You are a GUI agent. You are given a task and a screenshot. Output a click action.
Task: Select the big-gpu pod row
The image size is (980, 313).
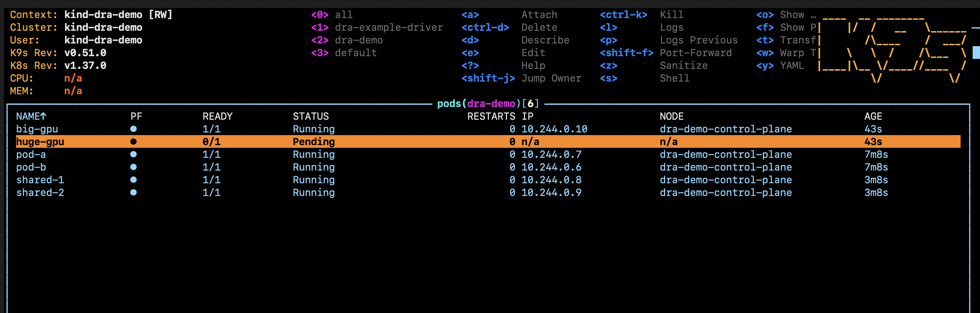(x=488, y=129)
